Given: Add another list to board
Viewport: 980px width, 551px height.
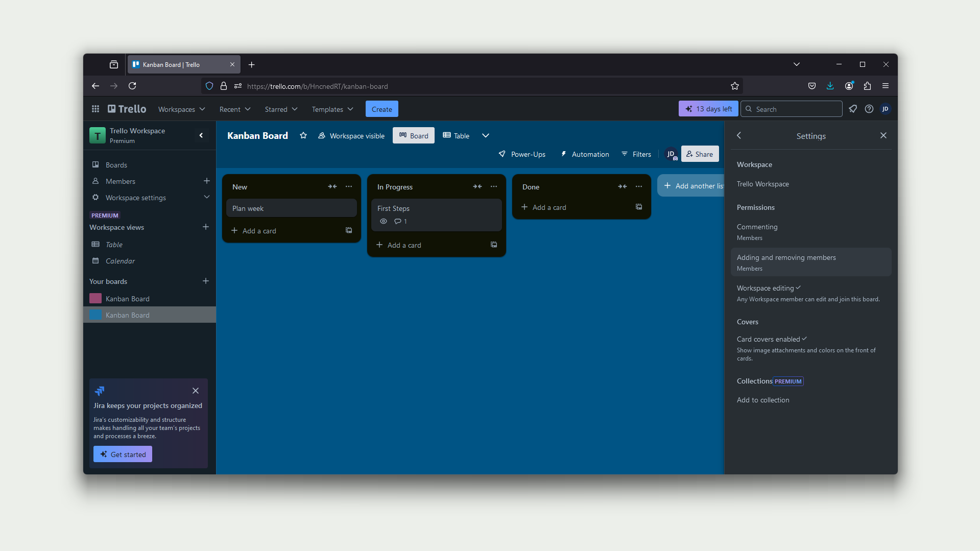Looking at the screenshot, I should click(690, 186).
